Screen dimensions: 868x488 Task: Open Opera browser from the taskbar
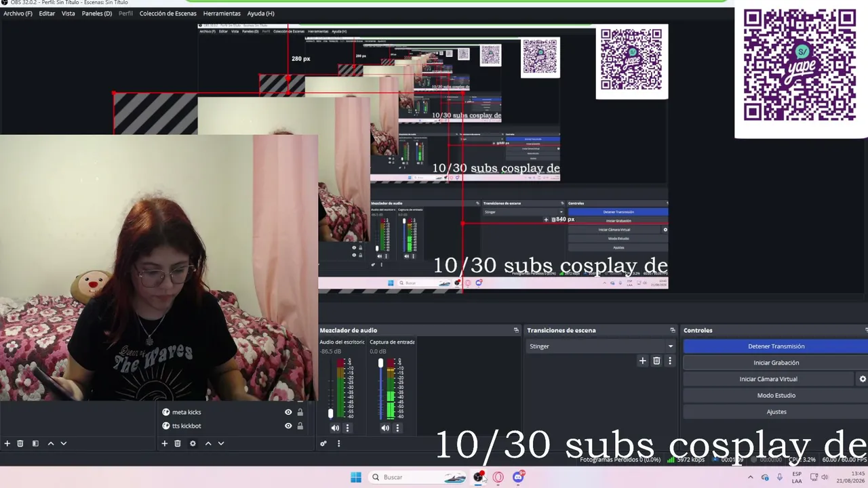click(498, 477)
